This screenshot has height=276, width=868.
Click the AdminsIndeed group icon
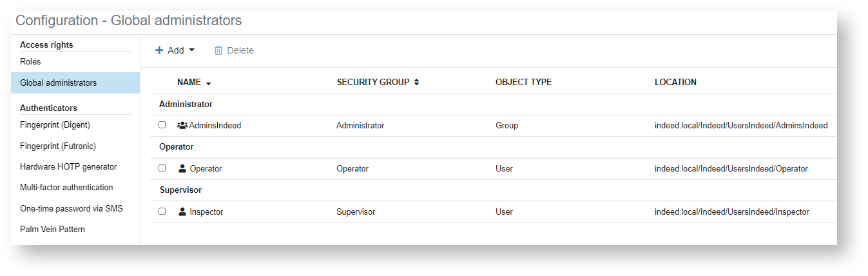(182, 126)
